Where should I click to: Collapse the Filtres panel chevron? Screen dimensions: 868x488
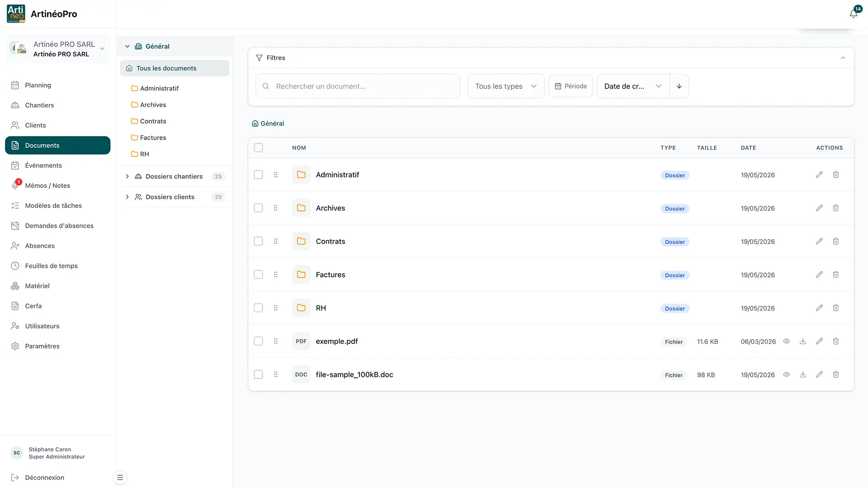click(843, 58)
